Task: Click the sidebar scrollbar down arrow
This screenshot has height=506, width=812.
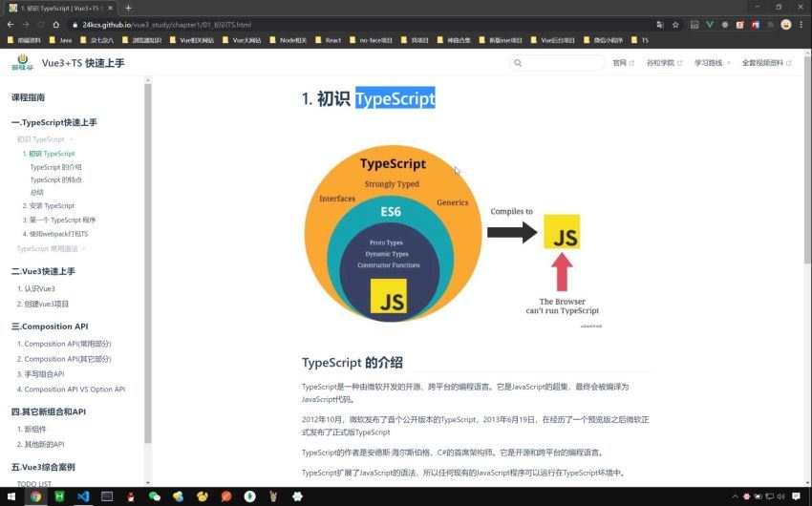Action: (147, 483)
